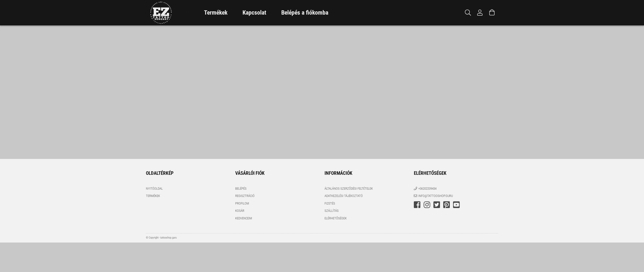Viewport: 644px width, 272px height.
Task: Open Kedvenceim under Vásárlói fiók
Action: [244, 218]
